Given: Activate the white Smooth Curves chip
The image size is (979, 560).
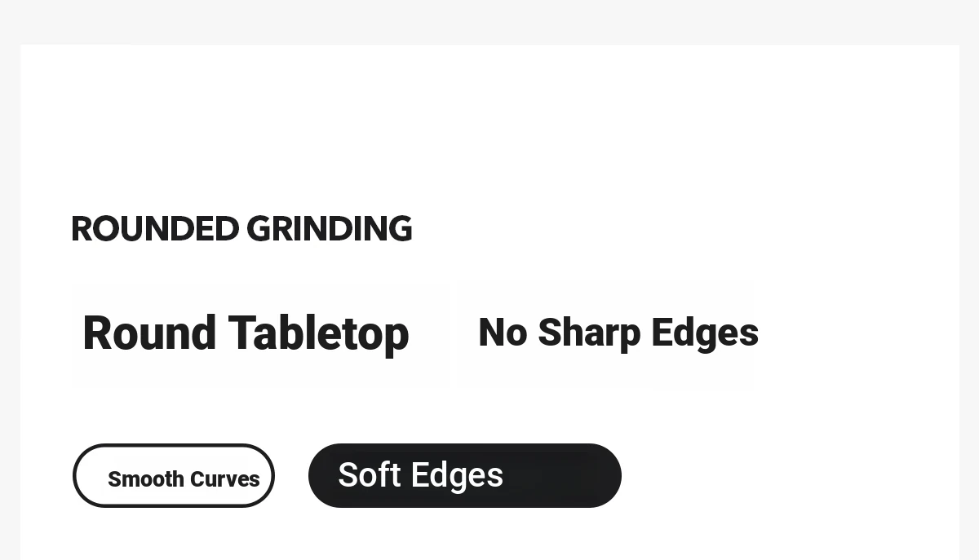Looking at the screenshot, I should (x=174, y=475).
